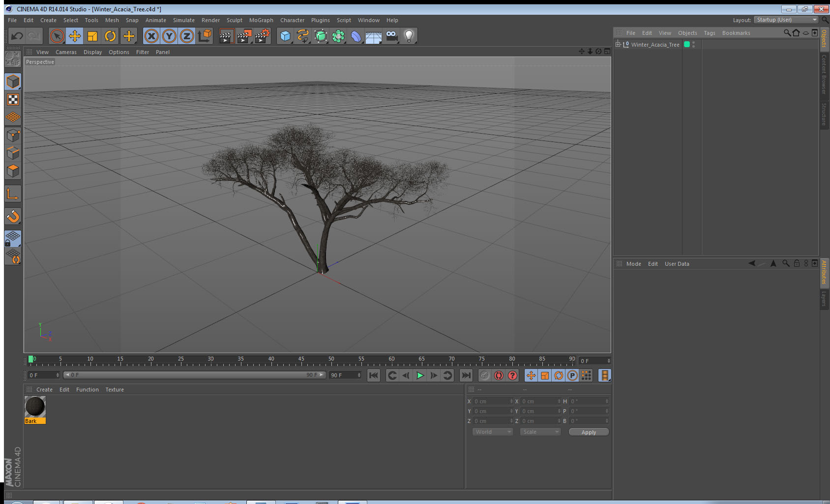This screenshot has height=504, width=830.
Task: Click the Winter_Acacia_Tree green layer square
Action: tap(687, 44)
